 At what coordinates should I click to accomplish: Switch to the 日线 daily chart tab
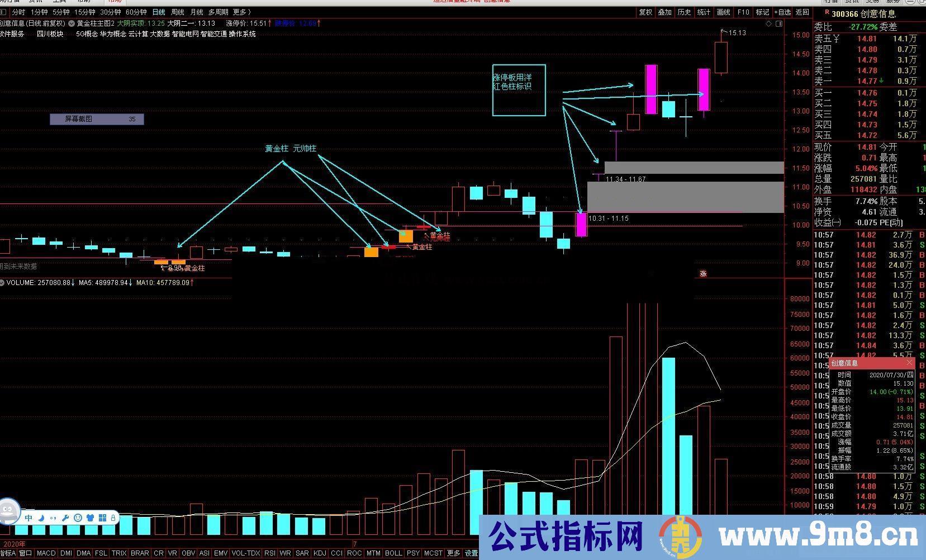(159, 12)
